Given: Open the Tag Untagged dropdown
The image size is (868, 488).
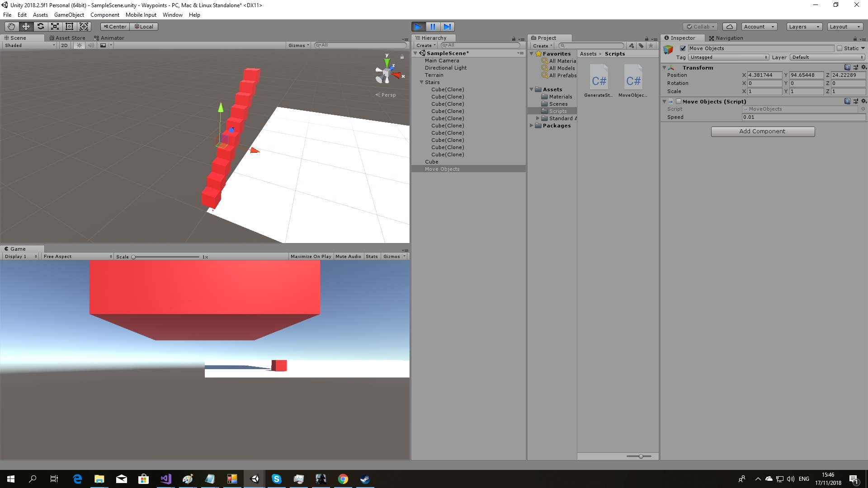Looking at the screenshot, I should click(x=728, y=57).
